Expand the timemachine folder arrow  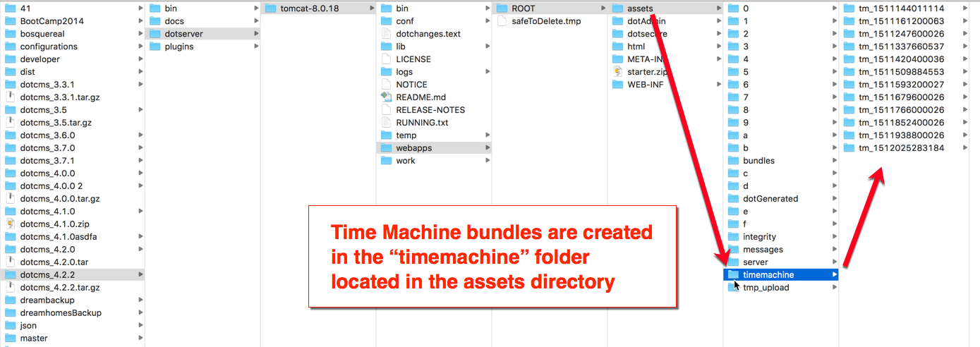tap(835, 275)
